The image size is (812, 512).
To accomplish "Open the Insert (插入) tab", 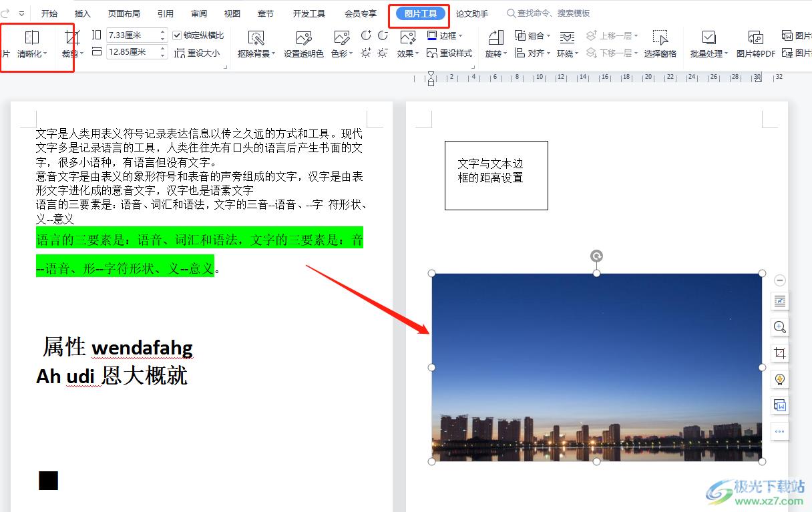I will [83, 13].
